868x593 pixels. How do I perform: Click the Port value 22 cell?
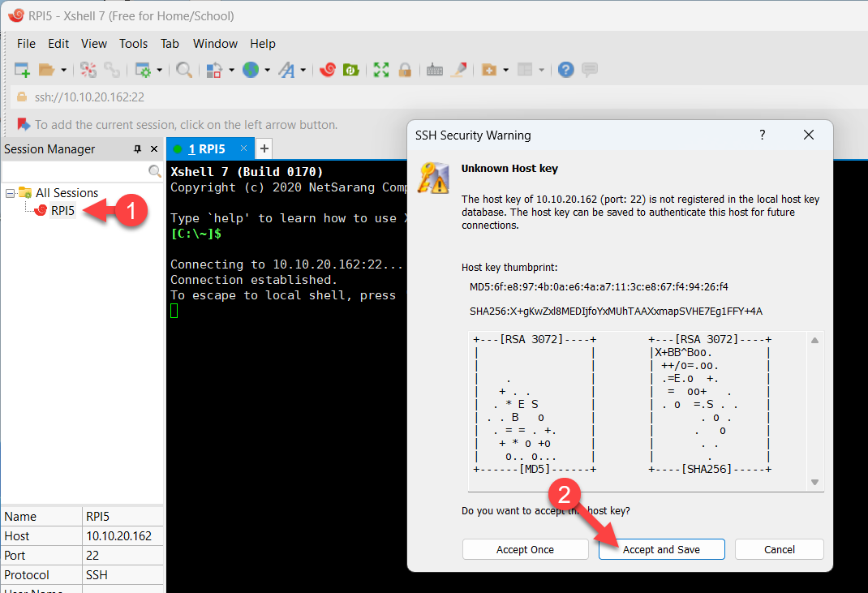122,556
